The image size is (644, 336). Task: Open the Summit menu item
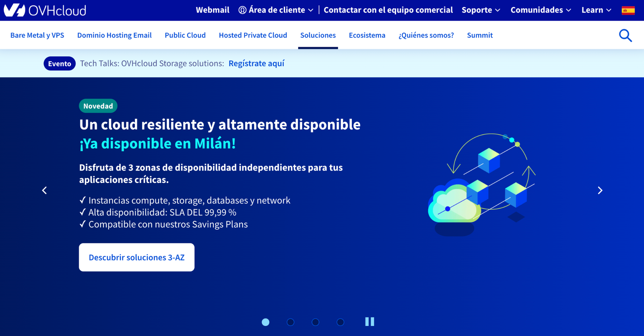click(x=480, y=35)
